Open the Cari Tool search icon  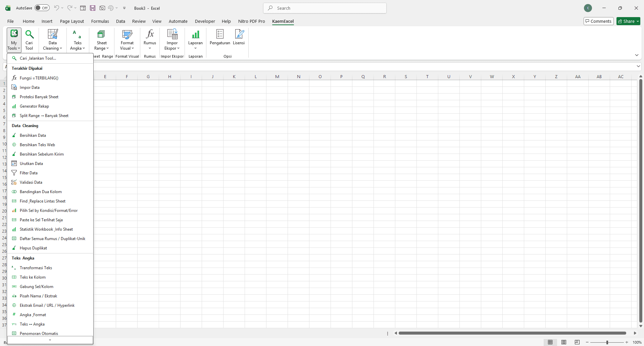tap(29, 40)
